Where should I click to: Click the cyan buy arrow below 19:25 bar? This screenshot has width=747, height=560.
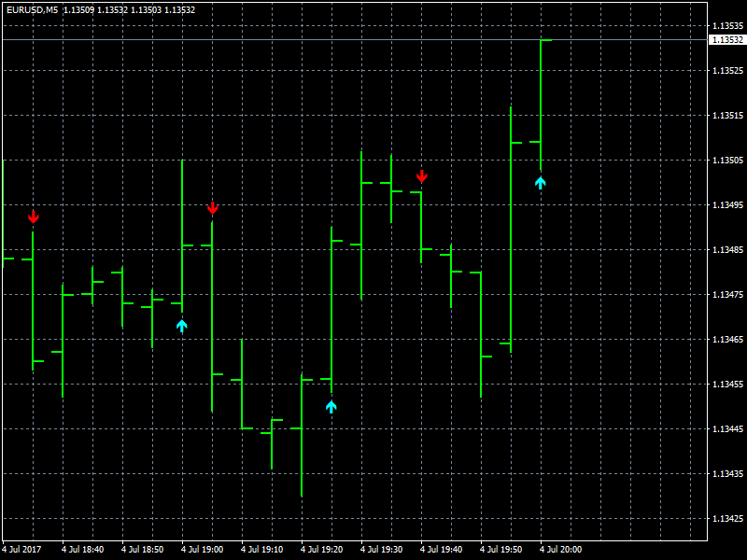click(x=331, y=407)
